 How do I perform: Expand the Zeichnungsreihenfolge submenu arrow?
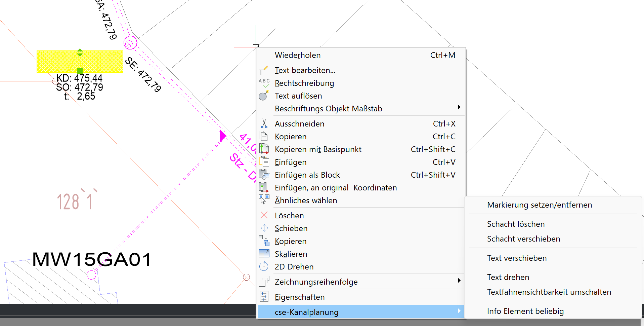point(459,281)
